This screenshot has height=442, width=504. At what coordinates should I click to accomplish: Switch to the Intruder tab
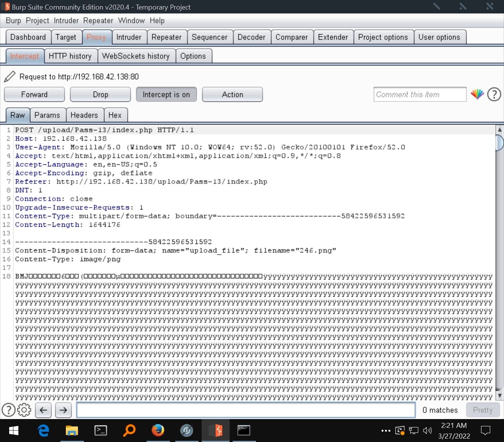tap(129, 37)
